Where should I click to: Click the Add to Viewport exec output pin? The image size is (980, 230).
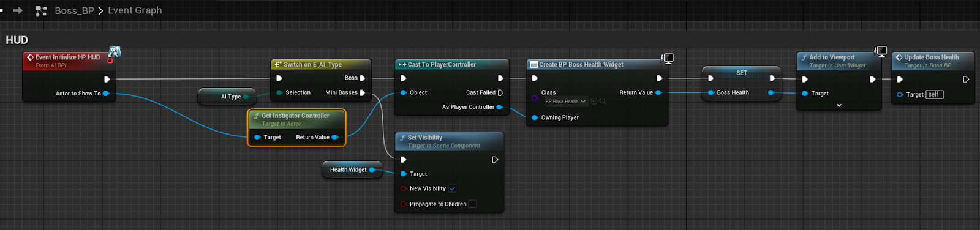point(872,79)
